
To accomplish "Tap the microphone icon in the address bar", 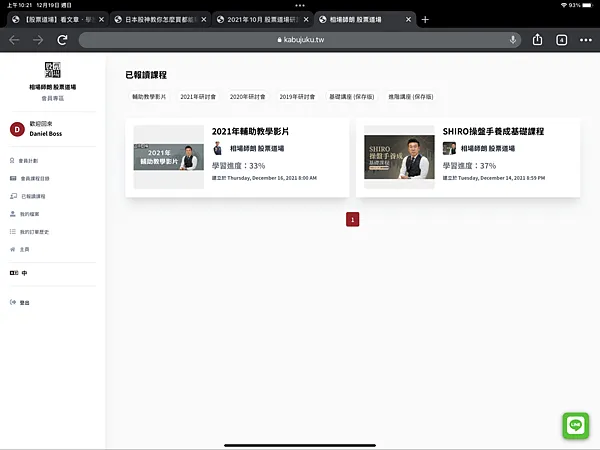I will [x=513, y=40].
